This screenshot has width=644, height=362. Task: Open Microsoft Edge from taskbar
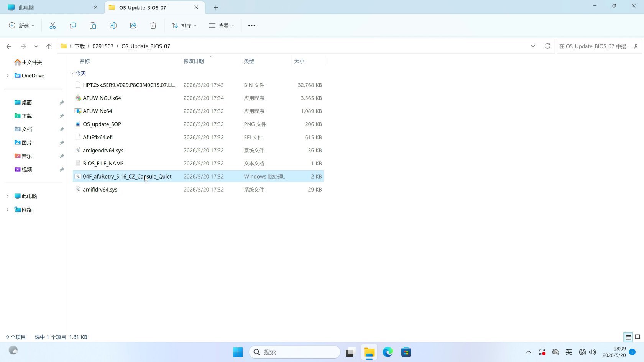[x=388, y=352]
